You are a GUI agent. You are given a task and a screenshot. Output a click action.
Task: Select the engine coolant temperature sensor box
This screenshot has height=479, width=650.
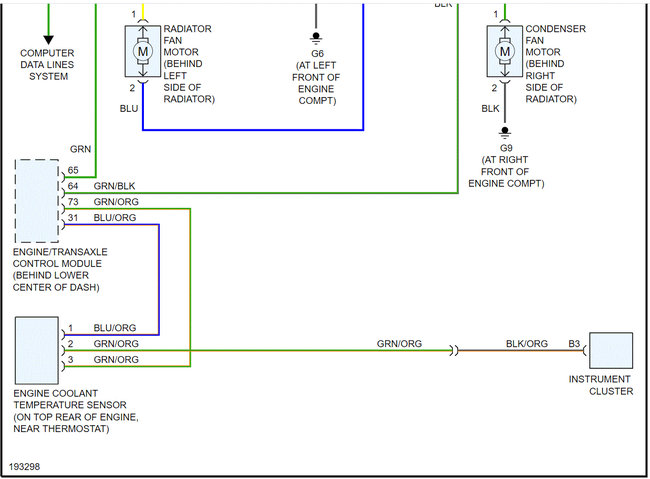tap(37, 350)
